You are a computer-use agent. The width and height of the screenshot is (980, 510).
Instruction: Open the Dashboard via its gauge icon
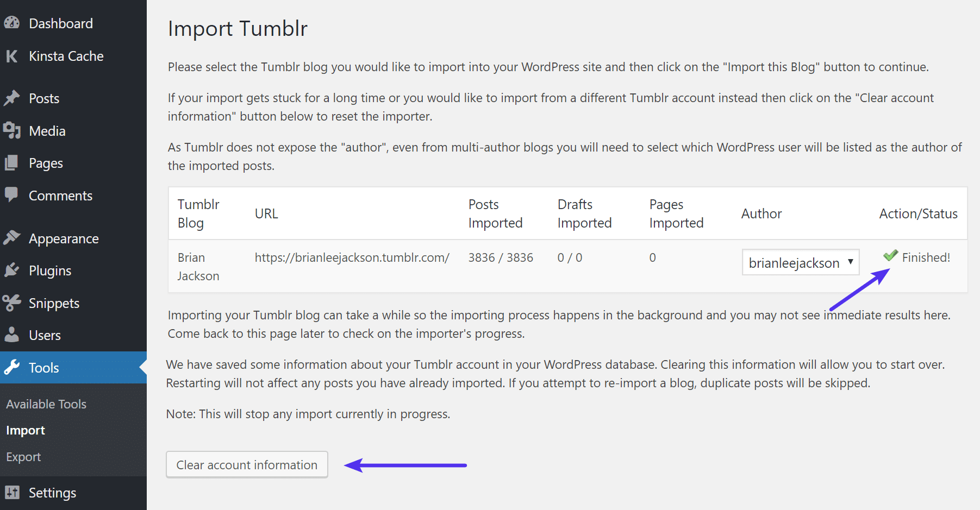pyautogui.click(x=12, y=23)
